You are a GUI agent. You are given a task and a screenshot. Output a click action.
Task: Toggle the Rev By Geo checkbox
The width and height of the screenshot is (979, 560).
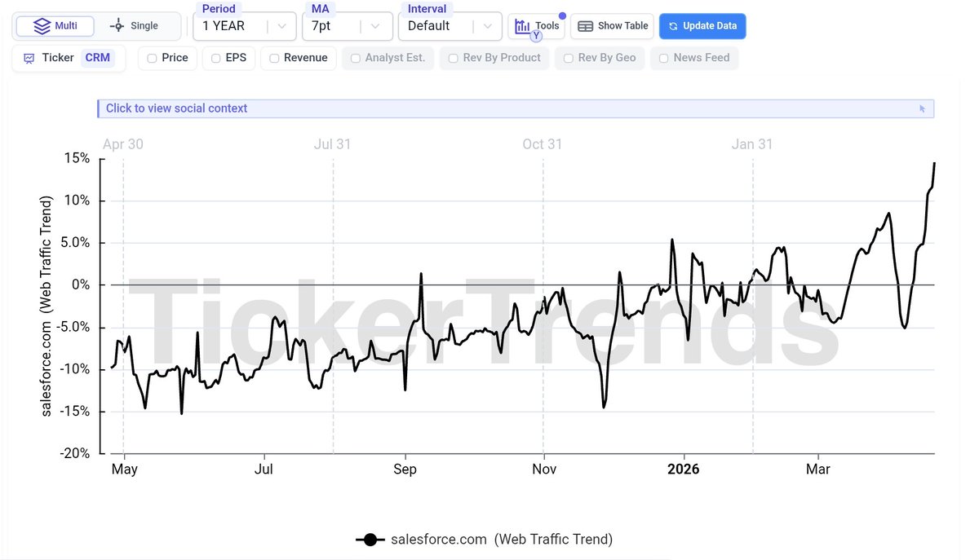(569, 59)
